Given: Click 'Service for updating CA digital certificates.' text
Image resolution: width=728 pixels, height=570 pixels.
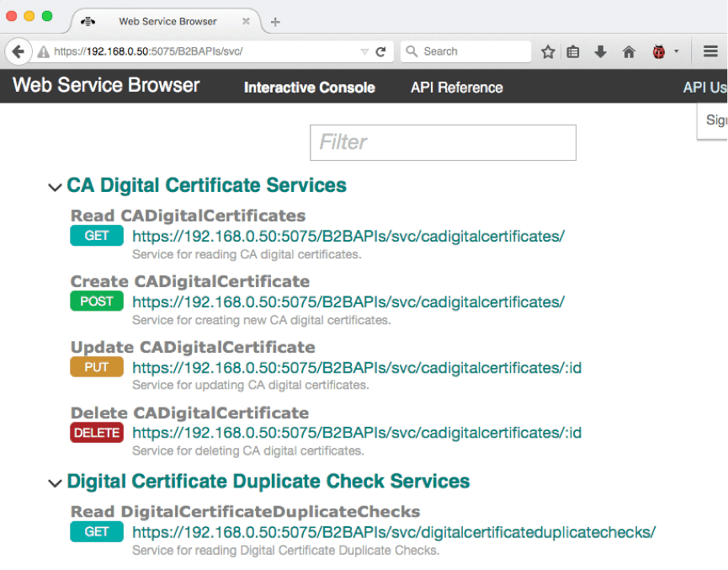Looking at the screenshot, I should pos(250,385).
